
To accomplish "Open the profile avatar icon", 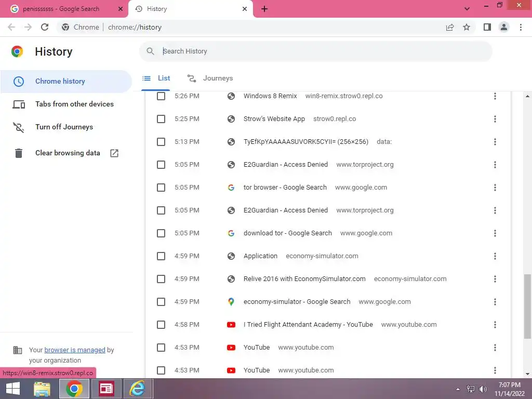I will click(x=504, y=27).
